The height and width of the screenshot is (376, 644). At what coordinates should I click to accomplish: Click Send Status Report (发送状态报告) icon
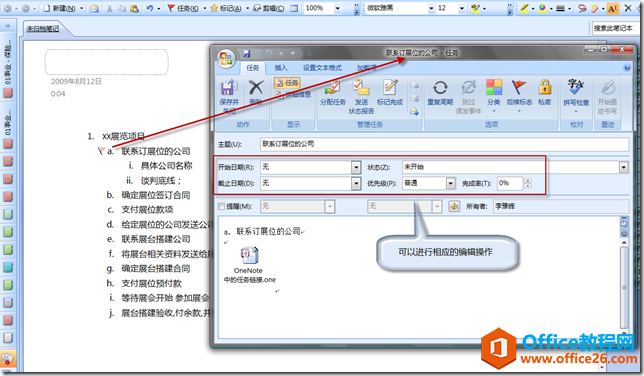(361, 87)
